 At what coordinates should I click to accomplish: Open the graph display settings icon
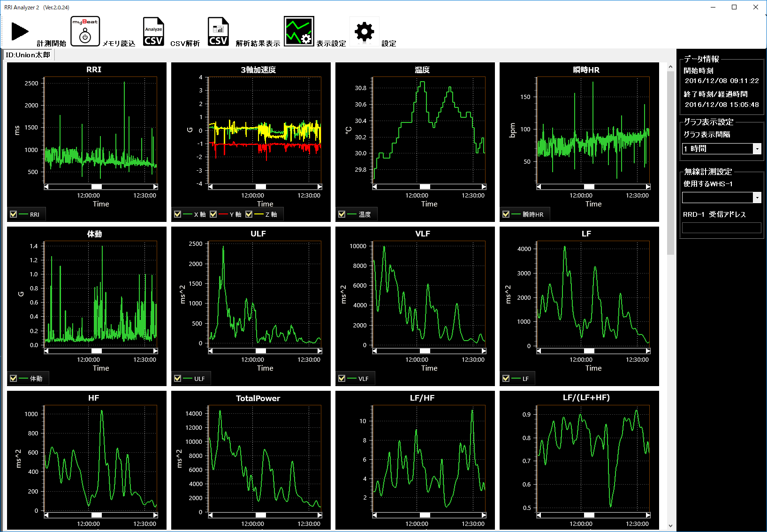point(299,31)
